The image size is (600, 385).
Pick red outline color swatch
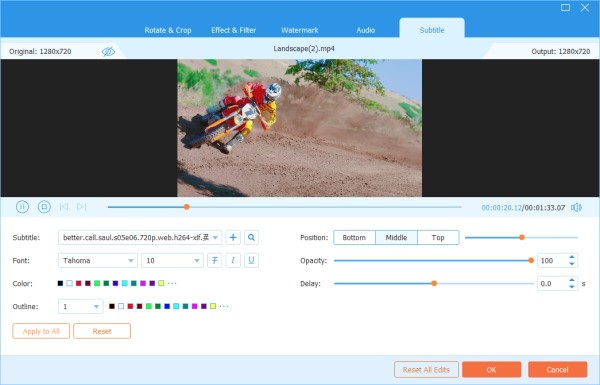coord(130,307)
